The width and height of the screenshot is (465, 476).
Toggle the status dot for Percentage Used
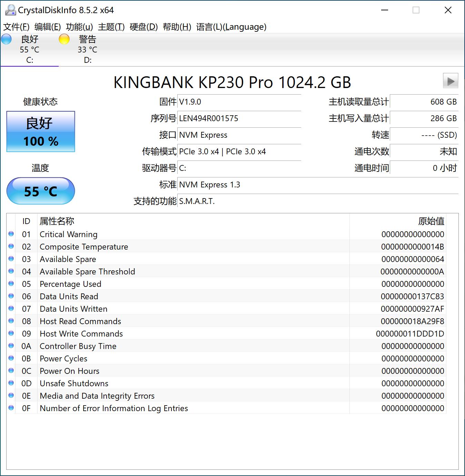click(x=11, y=283)
